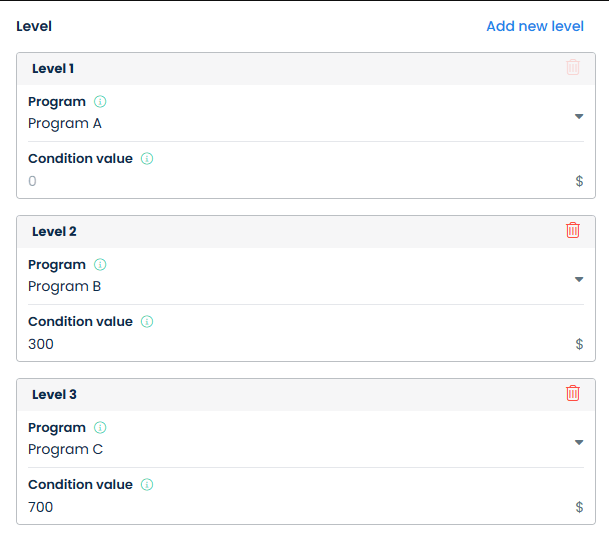This screenshot has height=539, width=609.
Task: Click the dollar sign in Level 3 field
Action: (x=579, y=507)
